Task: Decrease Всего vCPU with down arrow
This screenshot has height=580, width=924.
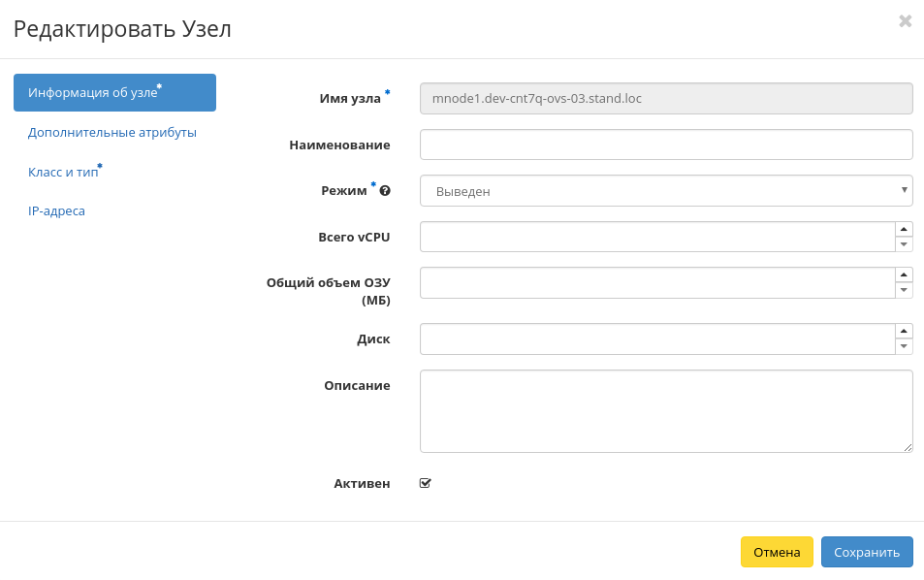Action: click(x=904, y=244)
